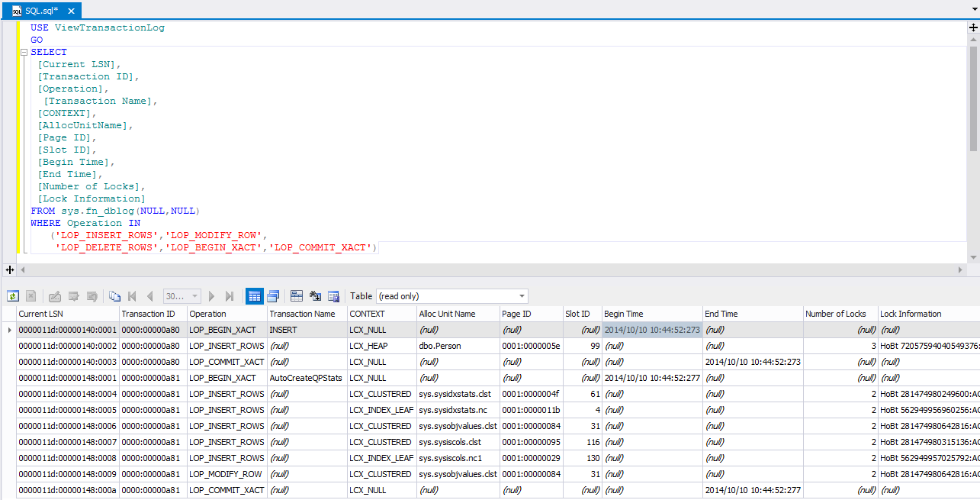Go to next page of results
Image resolution: width=980 pixels, height=500 pixels.
212,296
